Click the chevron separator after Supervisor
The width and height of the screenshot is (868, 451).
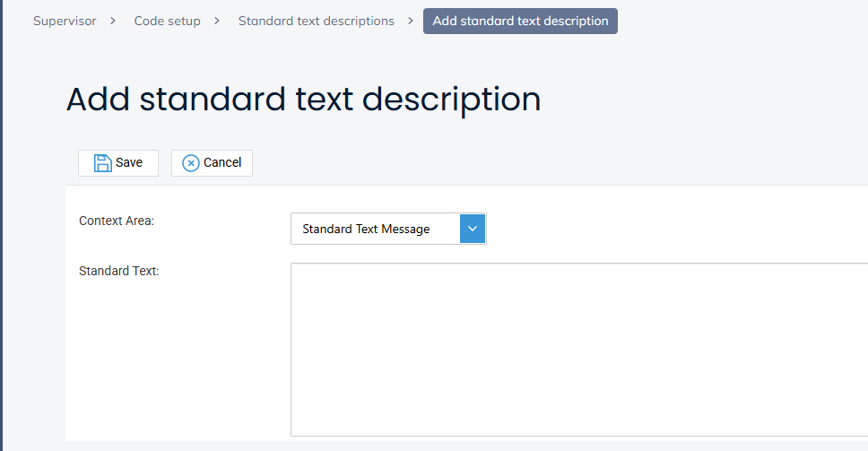[114, 21]
